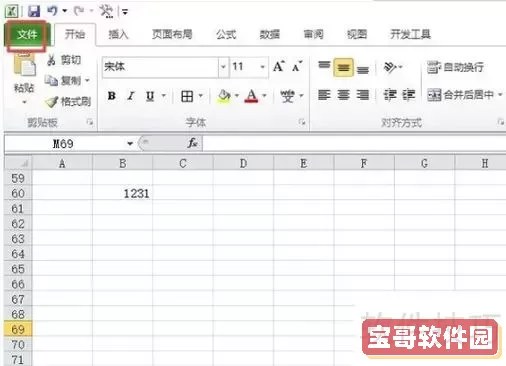Click the Increase Font Size icon
506x366 pixels.
tap(279, 66)
